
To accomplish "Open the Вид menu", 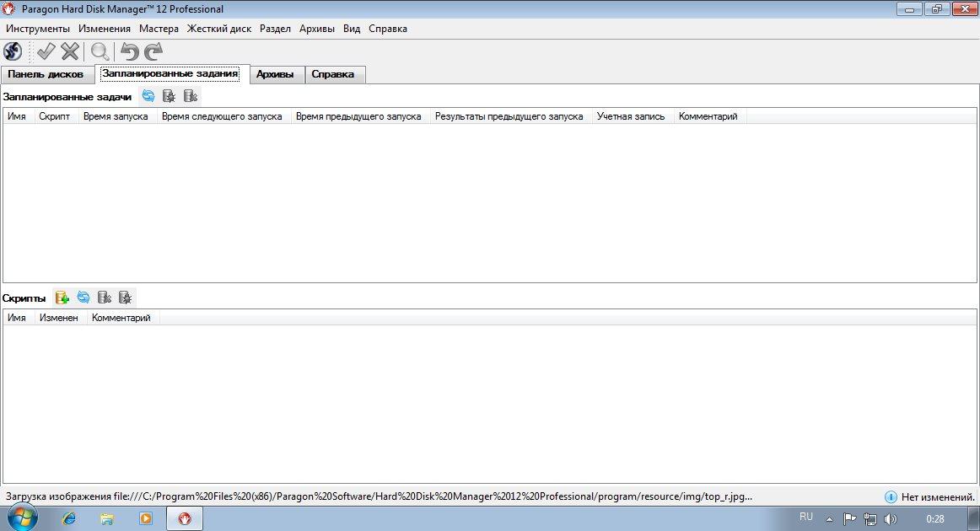I will 352,29.
